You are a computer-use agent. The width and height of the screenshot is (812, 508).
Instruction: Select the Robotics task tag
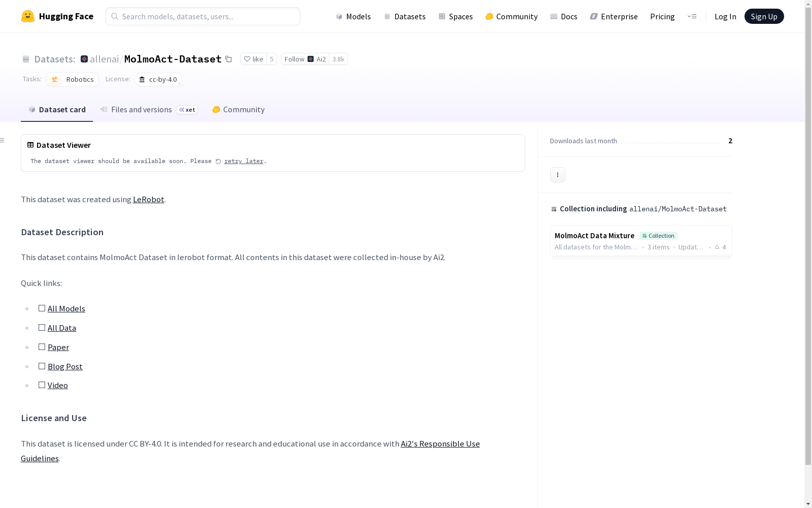pyautogui.click(x=72, y=79)
